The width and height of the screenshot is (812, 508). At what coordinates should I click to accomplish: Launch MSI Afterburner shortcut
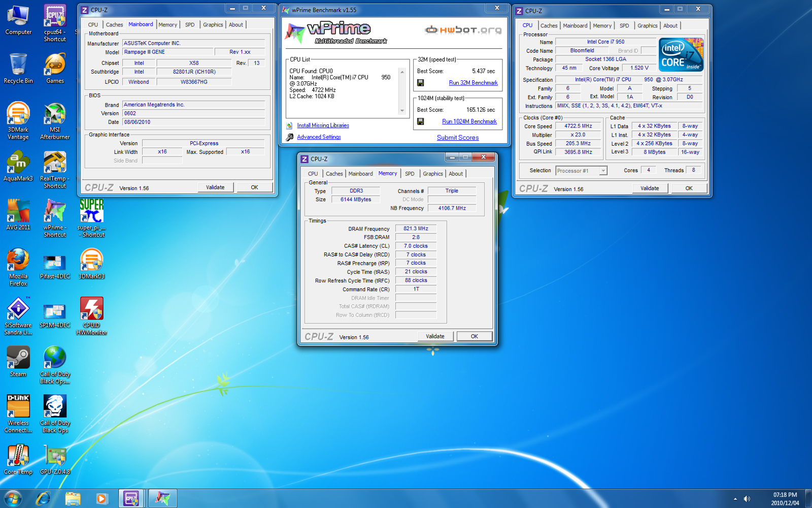[x=55, y=121]
